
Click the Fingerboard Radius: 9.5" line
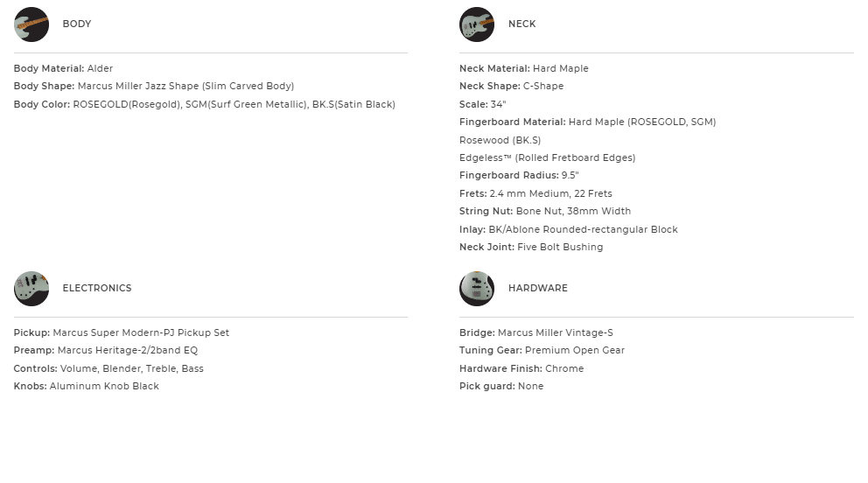click(519, 176)
